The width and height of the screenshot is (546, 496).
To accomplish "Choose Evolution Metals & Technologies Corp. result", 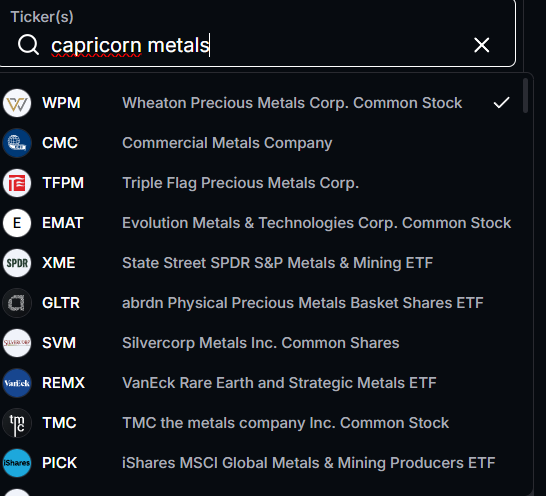I will click(259, 223).
